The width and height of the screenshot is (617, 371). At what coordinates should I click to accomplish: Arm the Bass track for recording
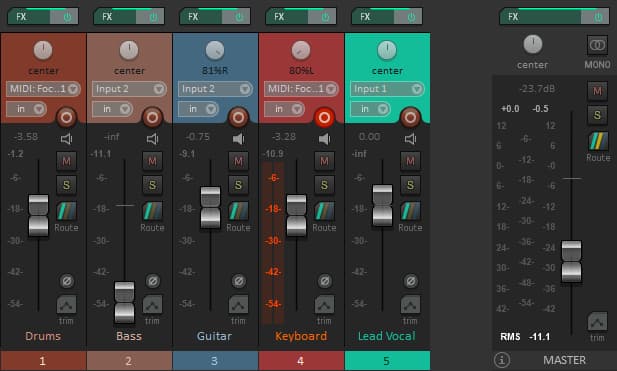(152, 118)
